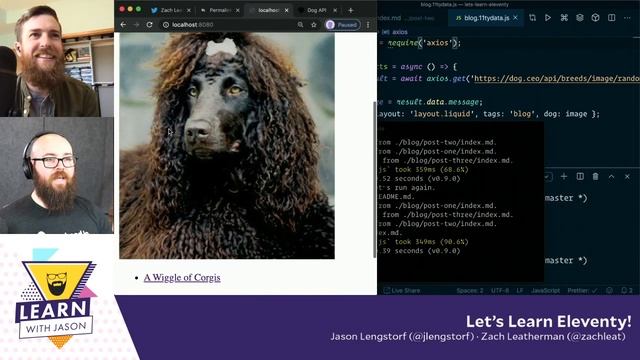
Task: Close the Permalinks browser tab
Action: [x=238, y=10]
